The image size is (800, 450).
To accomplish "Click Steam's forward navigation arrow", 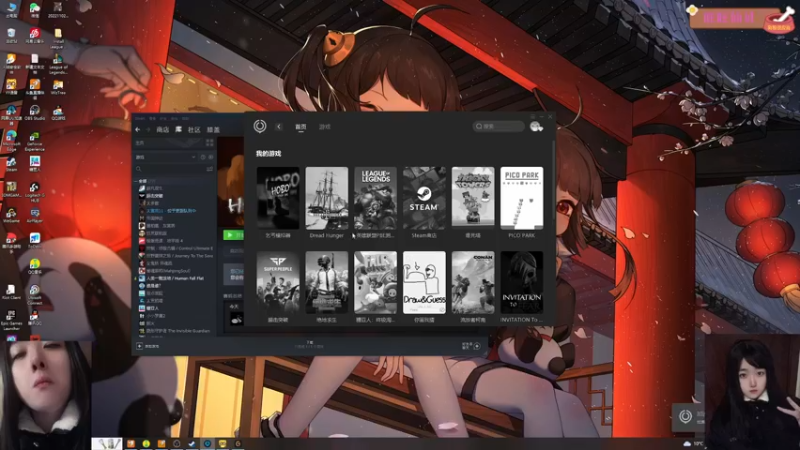I will (x=147, y=130).
